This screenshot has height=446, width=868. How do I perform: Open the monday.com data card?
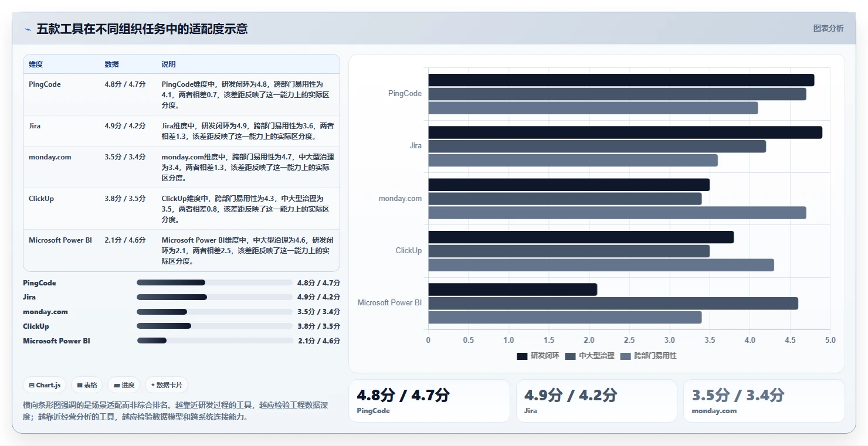click(764, 401)
